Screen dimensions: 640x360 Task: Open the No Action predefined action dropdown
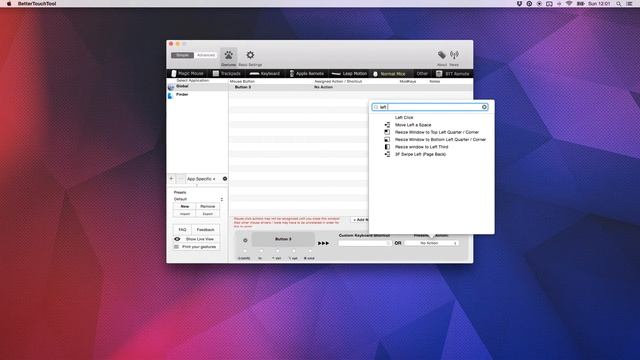pos(431,243)
